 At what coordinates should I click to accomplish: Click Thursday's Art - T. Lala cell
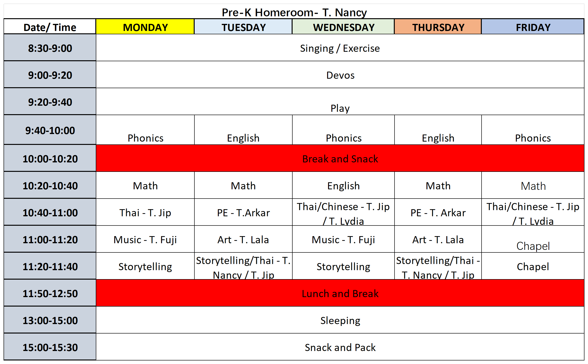(438, 239)
